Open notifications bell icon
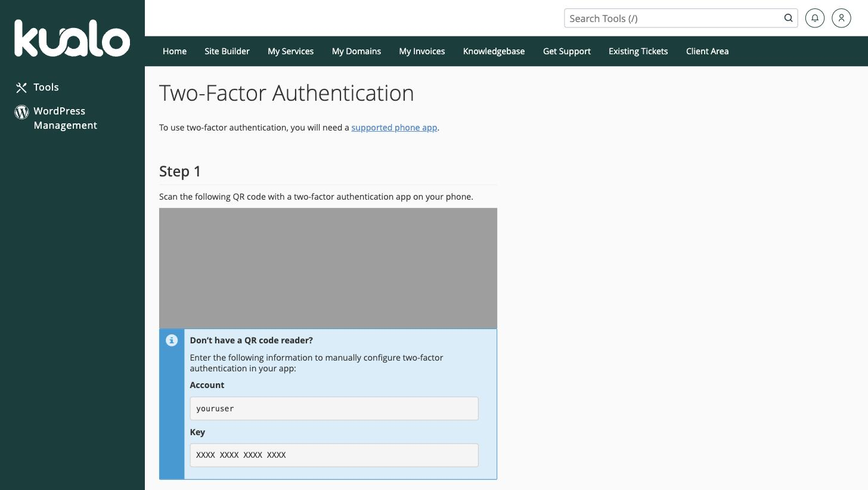The image size is (868, 490). (x=815, y=18)
